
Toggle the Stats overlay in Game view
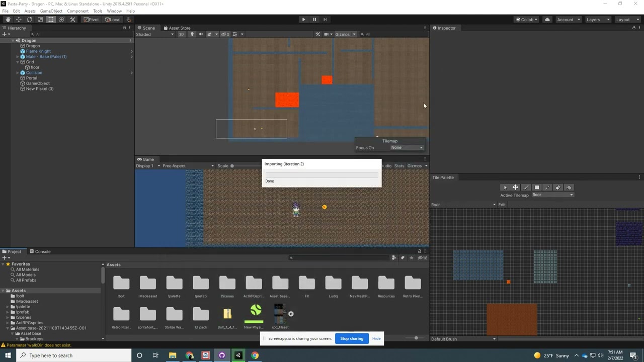399,166
